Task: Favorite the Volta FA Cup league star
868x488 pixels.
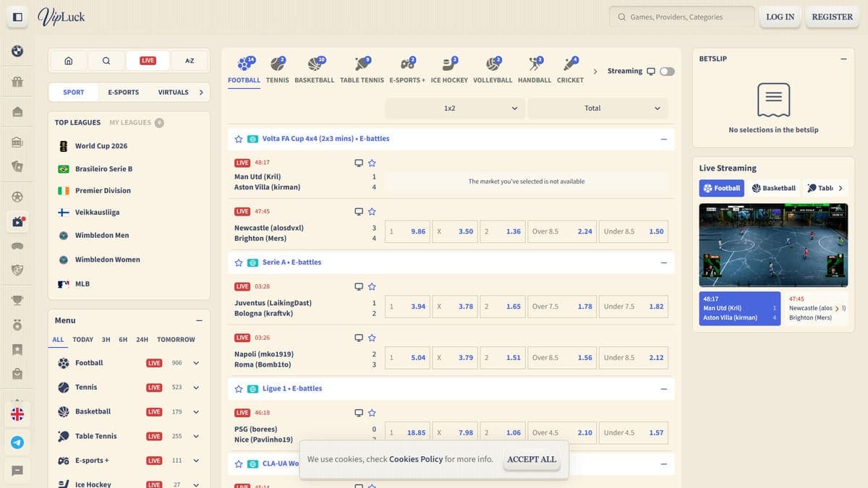Action: coord(239,139)
